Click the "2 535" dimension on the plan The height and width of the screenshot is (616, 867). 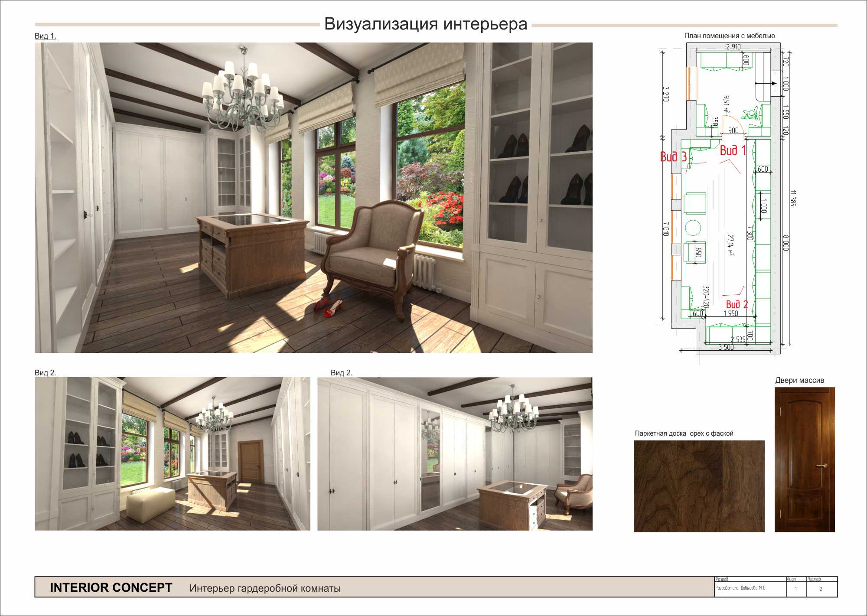(738, 339)
